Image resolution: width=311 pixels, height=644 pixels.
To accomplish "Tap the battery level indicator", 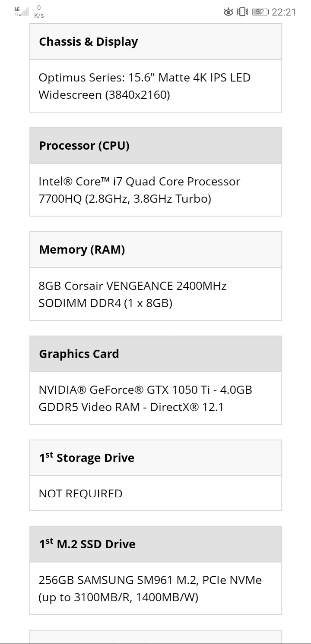I will [260, 12].
